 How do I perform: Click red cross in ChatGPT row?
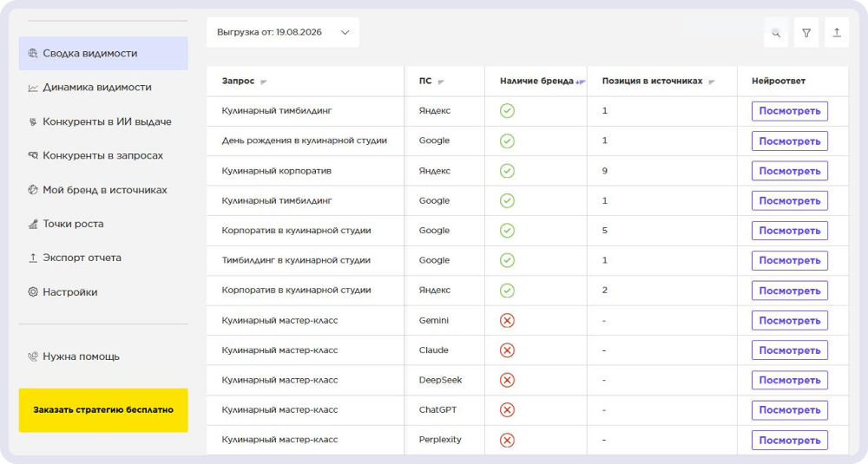pos(507,410)
